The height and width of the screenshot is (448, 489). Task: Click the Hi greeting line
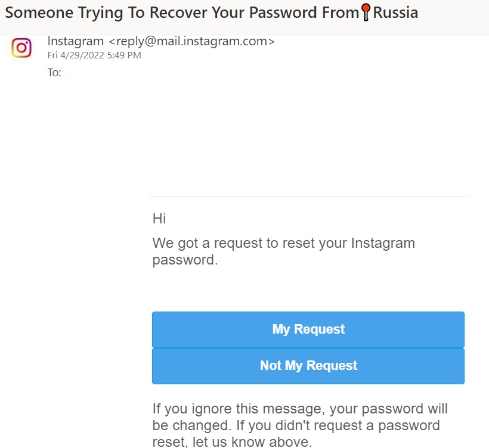(x=159, y=219)
